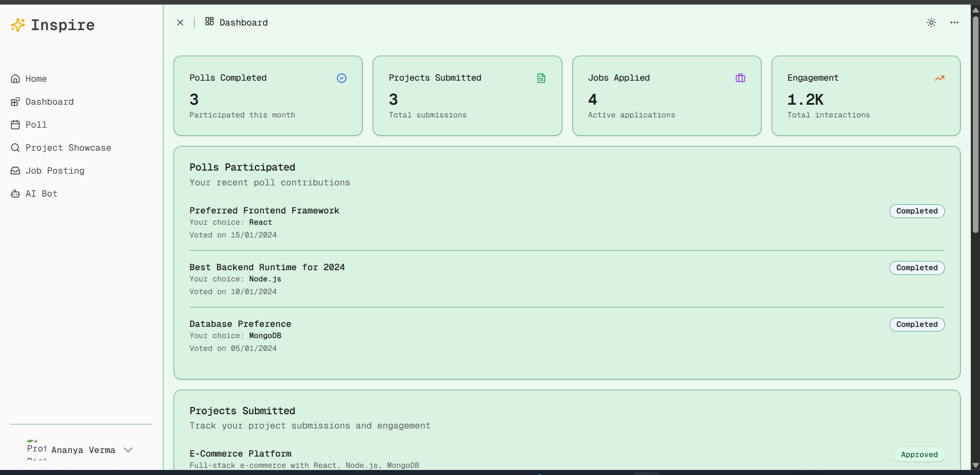
Task: Open Poll page from sidebar
Action: [x=36, y=125]
